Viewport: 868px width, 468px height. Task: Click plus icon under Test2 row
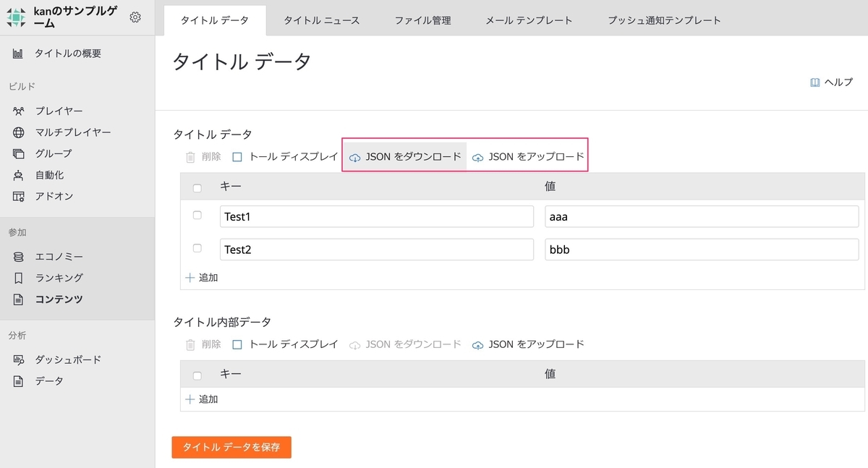[190, 278]
